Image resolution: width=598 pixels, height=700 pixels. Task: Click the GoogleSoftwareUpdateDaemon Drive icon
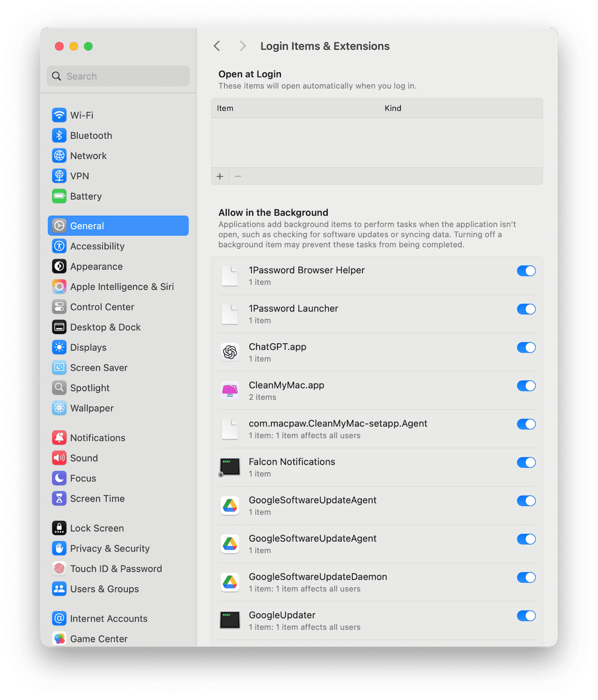click(x=230, y=582)
